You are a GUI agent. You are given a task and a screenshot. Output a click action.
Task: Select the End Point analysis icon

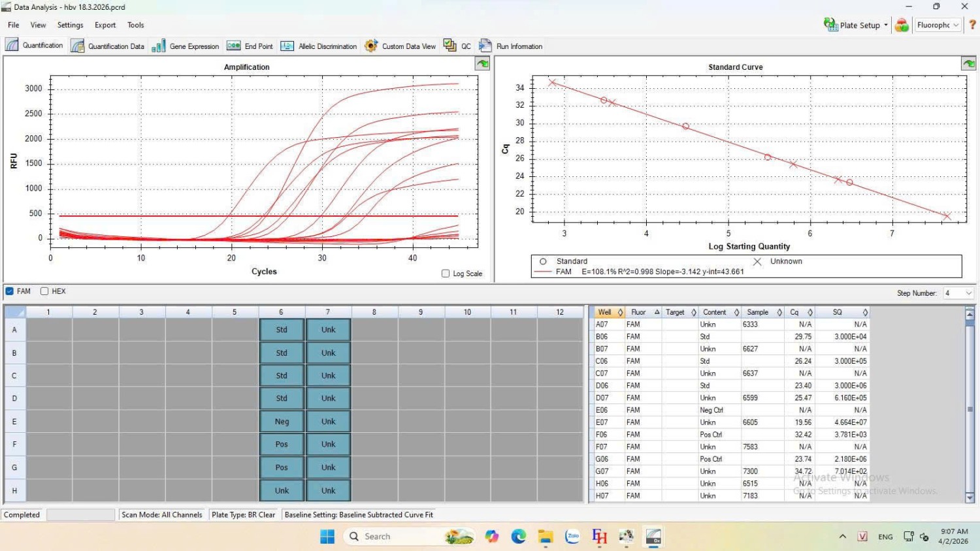(x=233, y=46)
